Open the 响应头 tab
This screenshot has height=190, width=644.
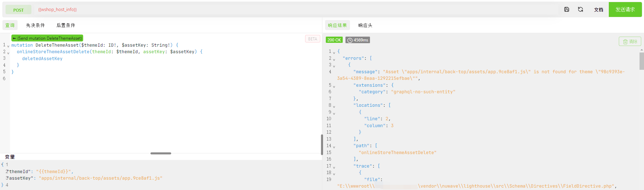click(x=365, y=25)
